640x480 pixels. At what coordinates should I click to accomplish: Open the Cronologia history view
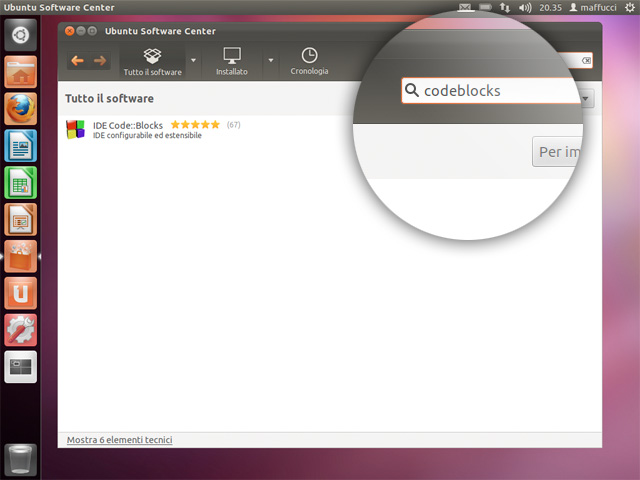click(x=309, y=60)
